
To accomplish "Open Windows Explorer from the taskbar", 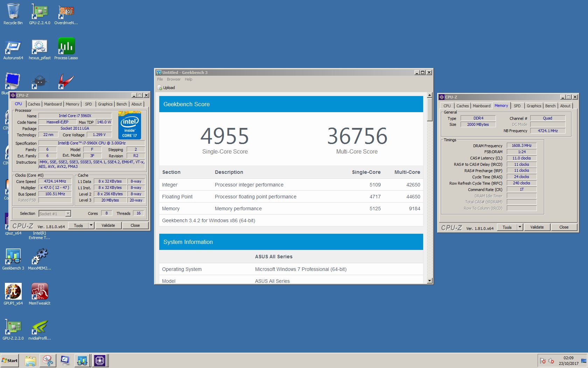I will coord(30,361).
